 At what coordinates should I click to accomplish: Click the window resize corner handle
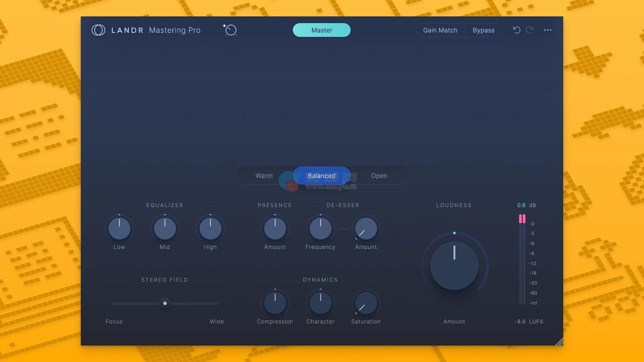coord(559,342)
